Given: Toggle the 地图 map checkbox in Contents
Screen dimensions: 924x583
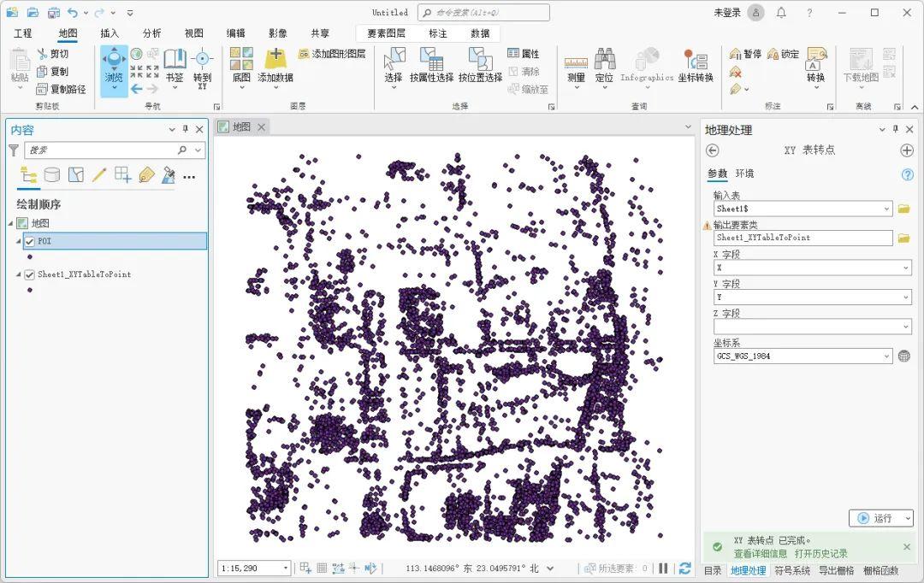Looking at the screenshot, I should tap(21, 224).
